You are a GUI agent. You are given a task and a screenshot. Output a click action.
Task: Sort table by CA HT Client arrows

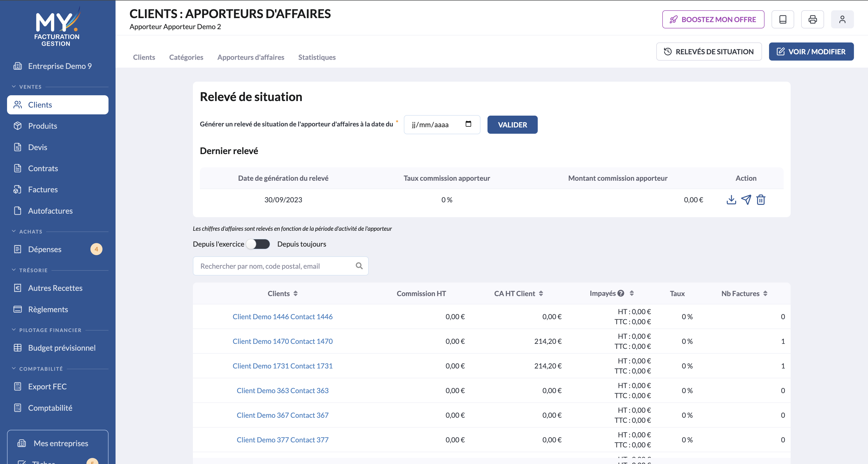pyautogui.click(x=541, y=293)
